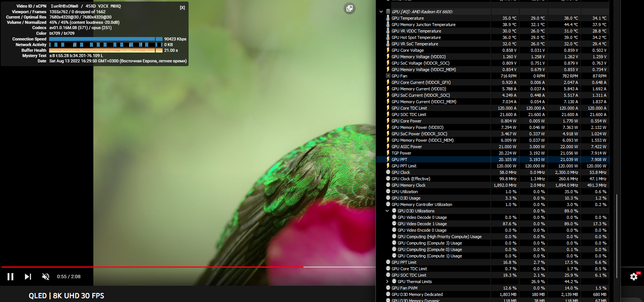Screen dimensions: 644x302
Task: Click the fan icon beside GPU Fan
Action: (388, 76)
